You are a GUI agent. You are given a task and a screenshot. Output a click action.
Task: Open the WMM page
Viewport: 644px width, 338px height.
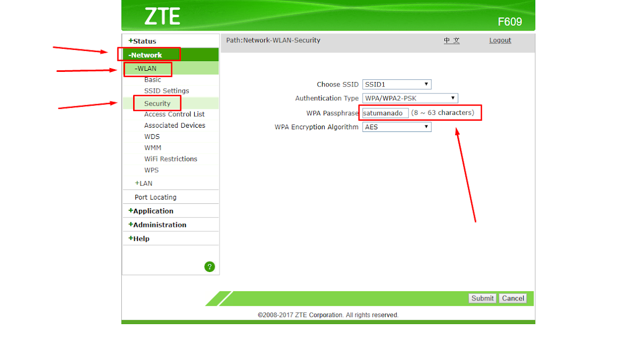pyautogui.click(x=152, y=148)
